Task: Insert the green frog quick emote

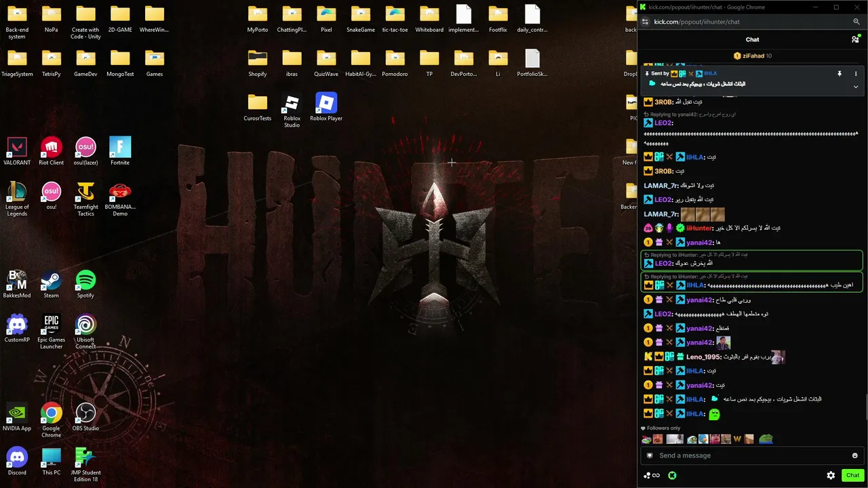Action: tap(766, 439)
